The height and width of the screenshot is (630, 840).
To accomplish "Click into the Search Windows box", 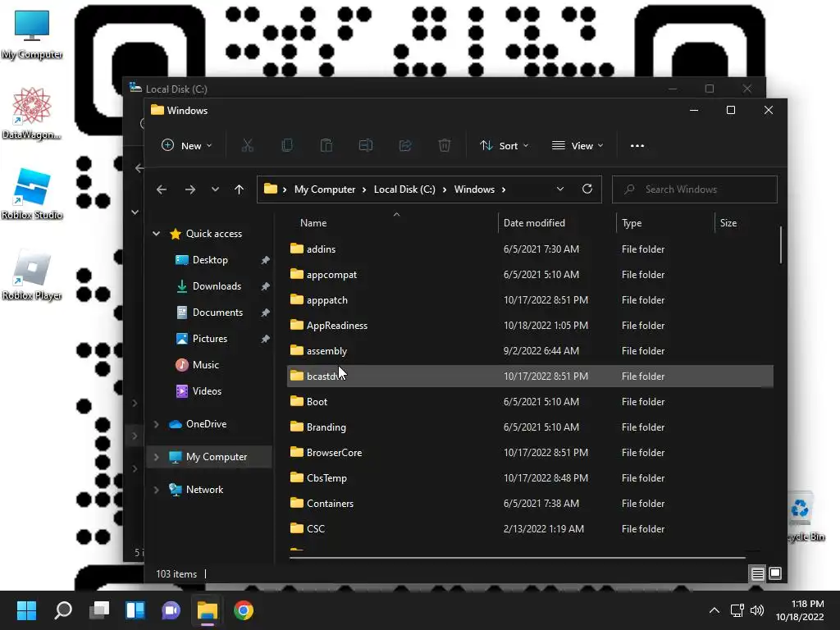I will (694, 189).
